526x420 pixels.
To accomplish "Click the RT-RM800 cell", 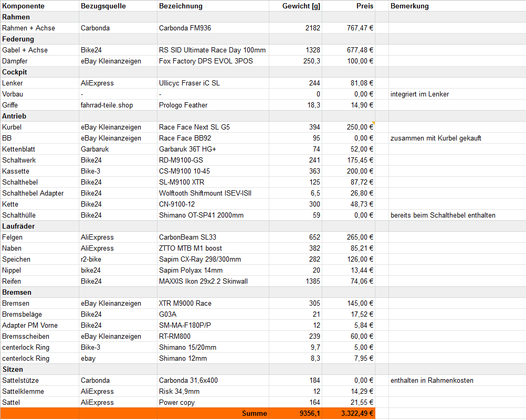I will coord(213,337).
